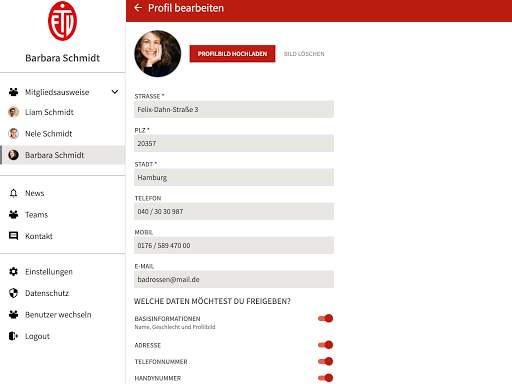Click the Teams group icon
The width and height of the screenshot is (512, 384).
click(13, 215)
